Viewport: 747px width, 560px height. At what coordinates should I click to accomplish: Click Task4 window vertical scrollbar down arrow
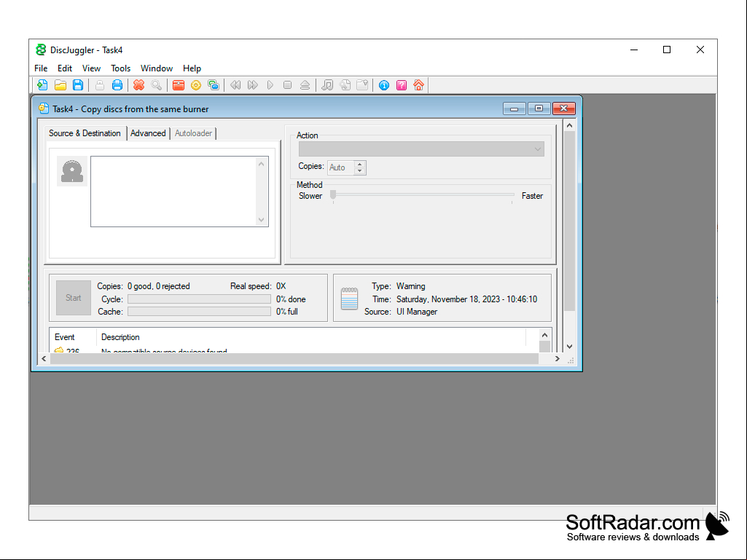[x=569, y=347]
